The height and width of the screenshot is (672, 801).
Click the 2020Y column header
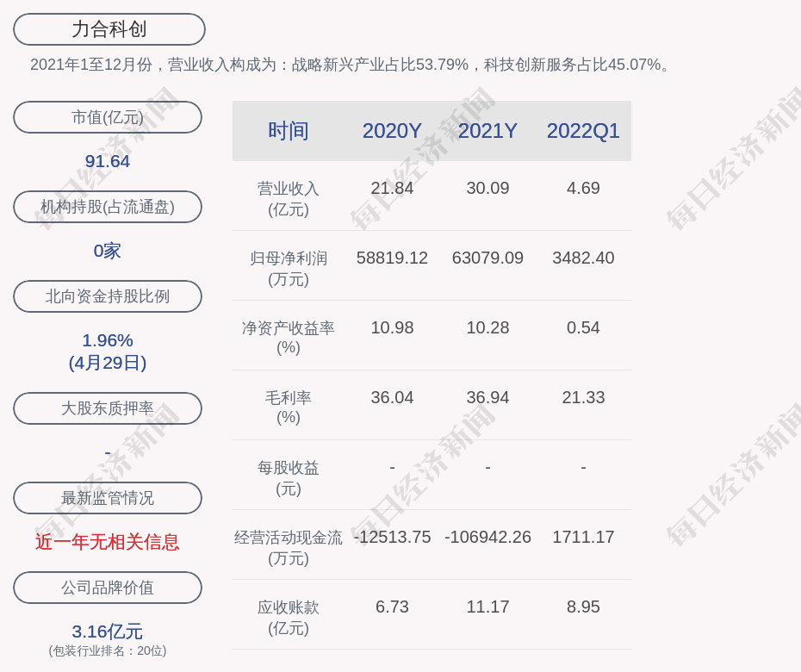(392, 131)
